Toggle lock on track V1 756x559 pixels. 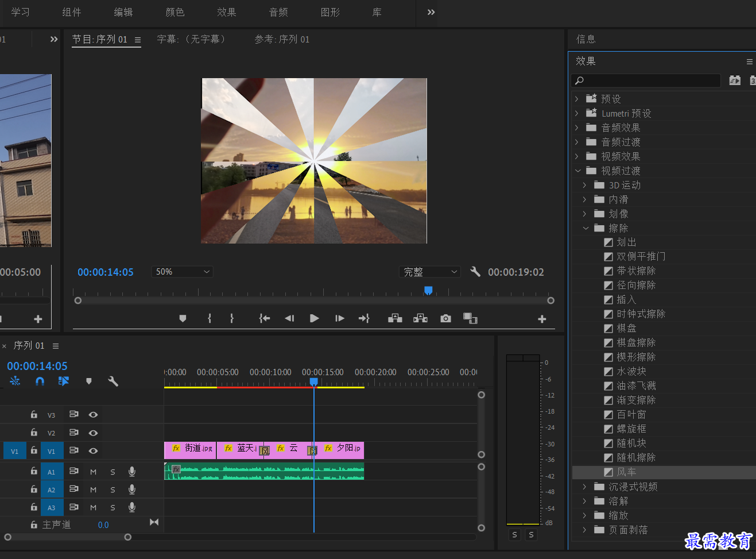click(34, 450)
